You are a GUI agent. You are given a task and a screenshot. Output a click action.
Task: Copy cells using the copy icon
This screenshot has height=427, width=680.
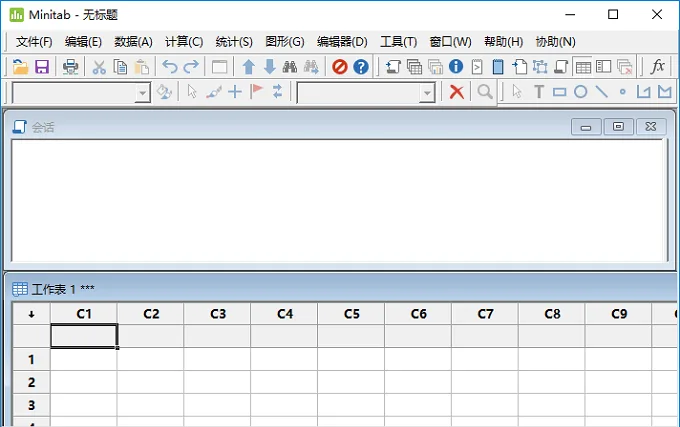(120, 67)
